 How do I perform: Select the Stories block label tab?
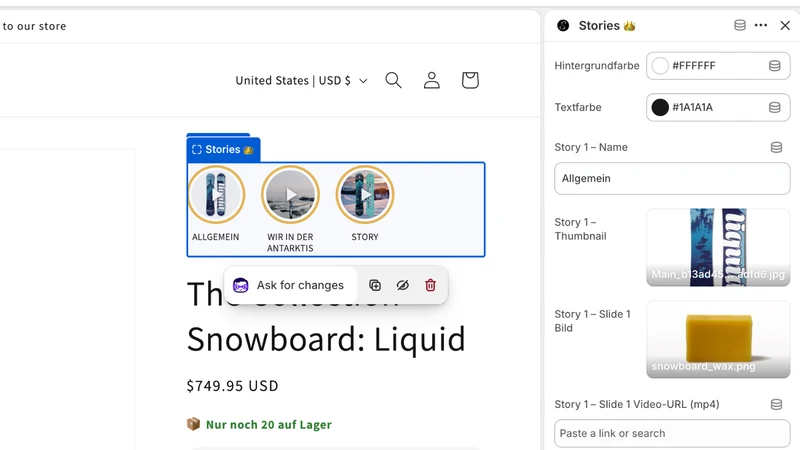click(x=223, y=149)
